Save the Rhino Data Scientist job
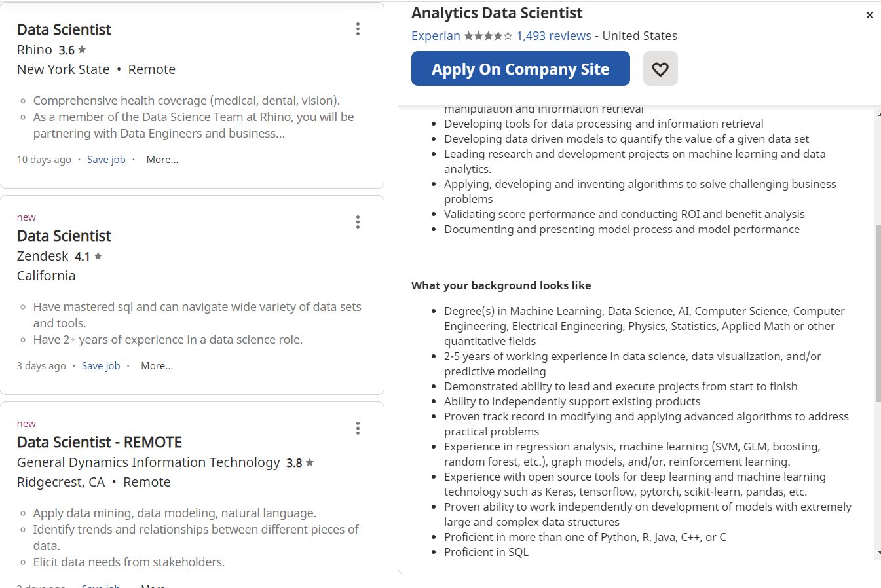Screen dimensions: 881x588 pos(106,160)
